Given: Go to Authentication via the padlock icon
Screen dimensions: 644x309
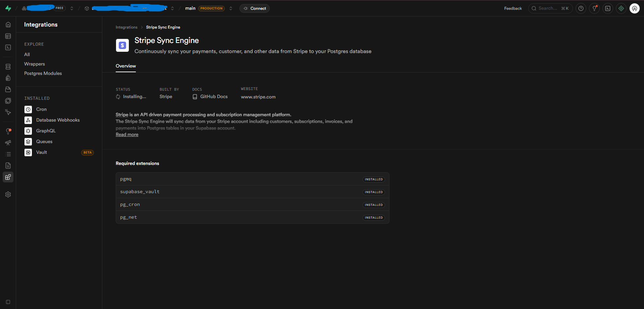Looking at the screenshot, I should 8,78.
